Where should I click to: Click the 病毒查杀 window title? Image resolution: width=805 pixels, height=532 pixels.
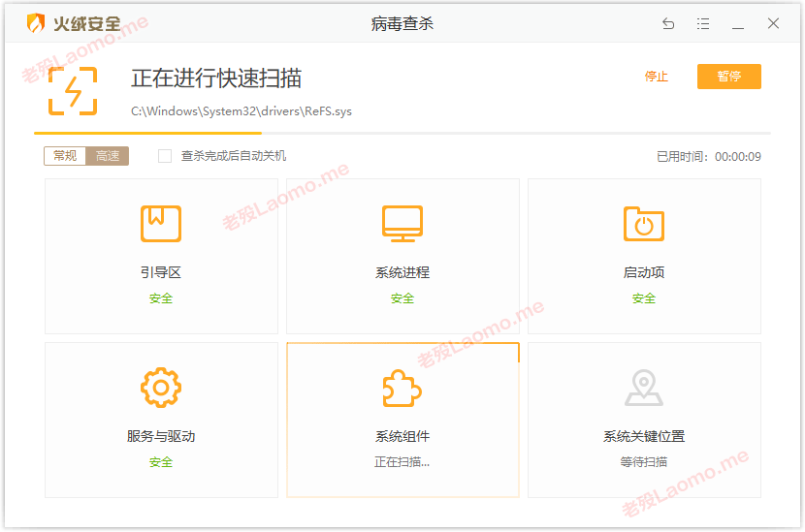click(x=402, y=23)
